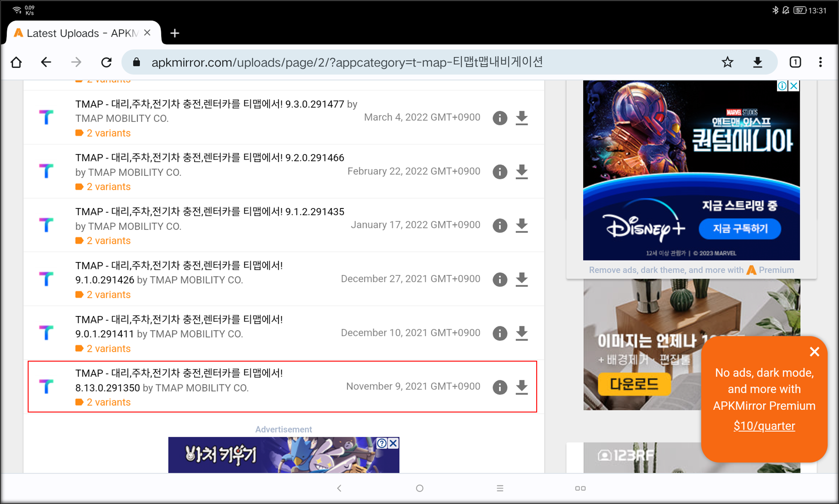The height and width of the screenshot is (504, 839).
Task: Close the bottom game banner ad
Action: [393, 443]
